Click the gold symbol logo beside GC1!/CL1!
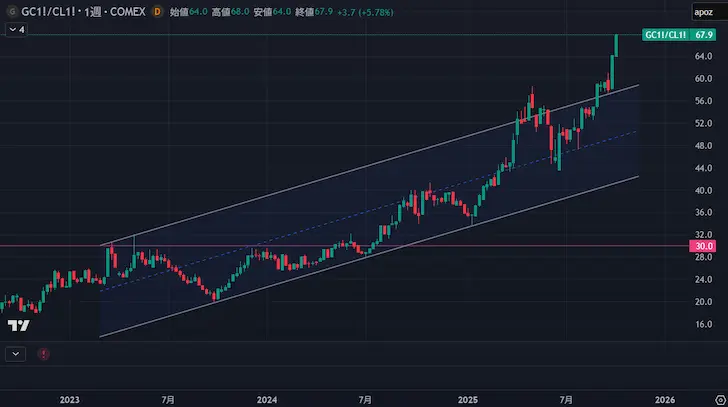The width and height of the screenshot is (728, 407). (12, 12)
